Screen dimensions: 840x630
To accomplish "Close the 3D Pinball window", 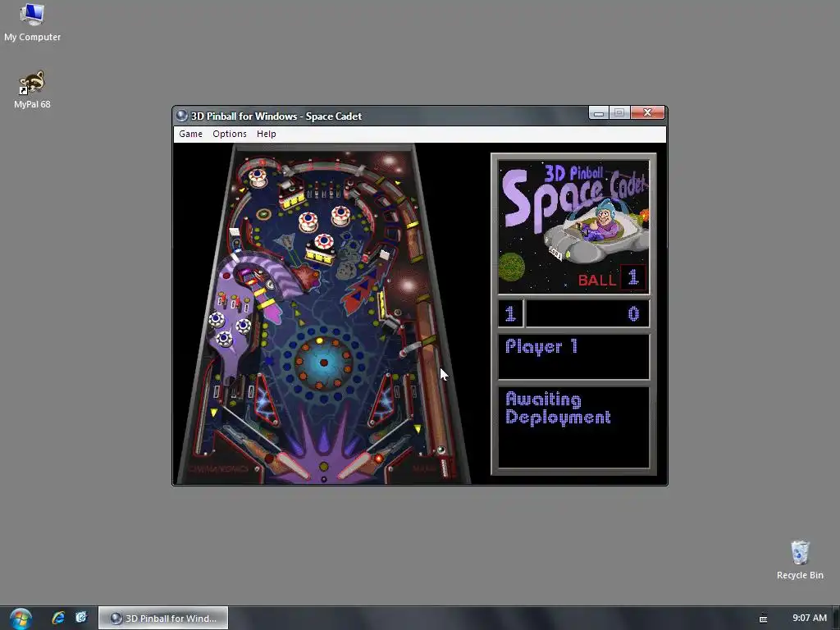I will point(647,112).
